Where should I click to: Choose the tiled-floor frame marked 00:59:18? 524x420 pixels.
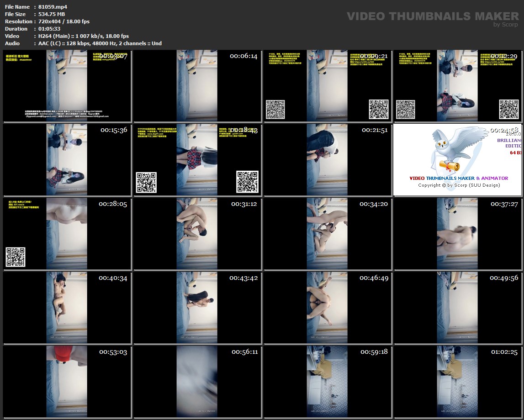click(x=328, y=382)
